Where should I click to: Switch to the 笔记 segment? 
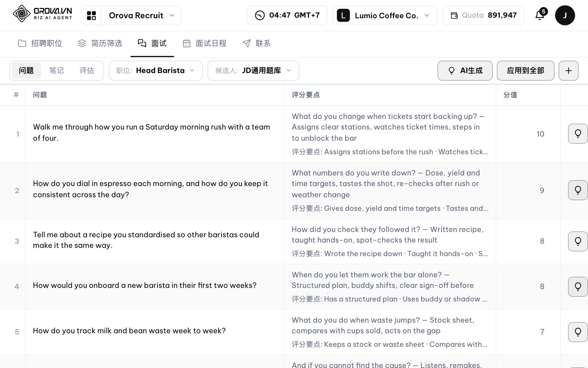point(56,71)
